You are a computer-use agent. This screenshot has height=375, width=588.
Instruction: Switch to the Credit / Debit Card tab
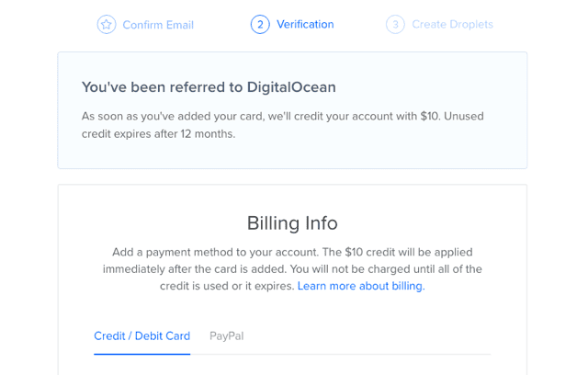[x=141, y=335]
